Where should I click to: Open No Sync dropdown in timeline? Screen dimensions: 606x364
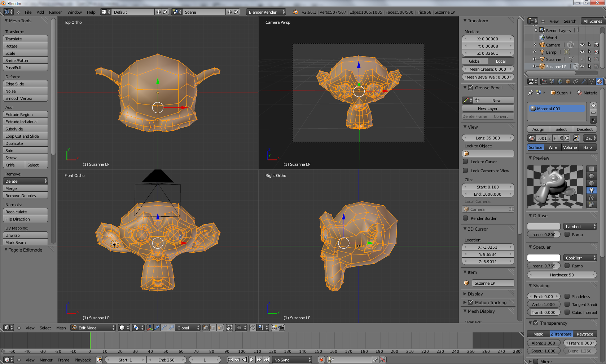tap(292, 360)
